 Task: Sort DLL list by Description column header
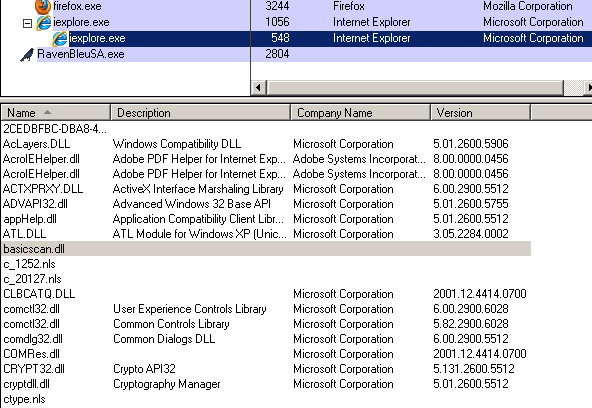pyautogui.click(x=200, y=112)
